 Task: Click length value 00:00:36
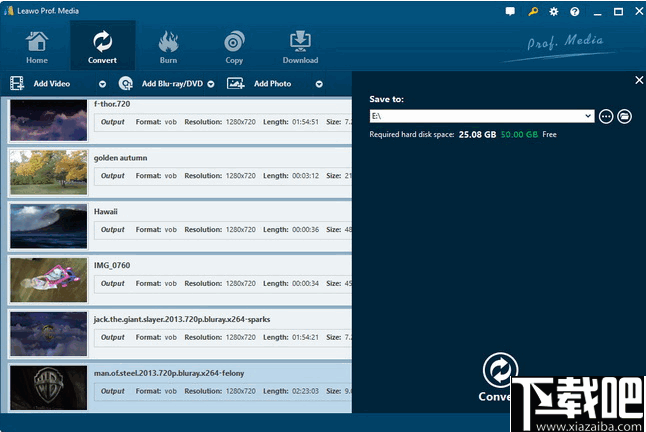[x=305, y=229]
